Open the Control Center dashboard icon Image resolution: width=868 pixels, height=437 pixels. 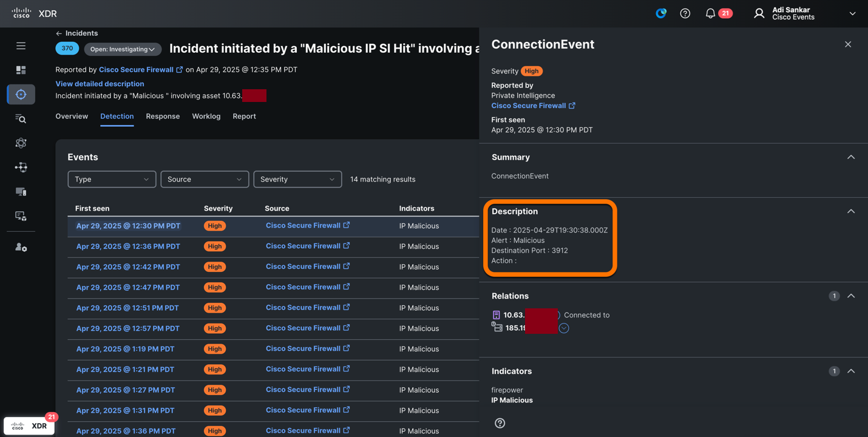click(x=21, y=70)
